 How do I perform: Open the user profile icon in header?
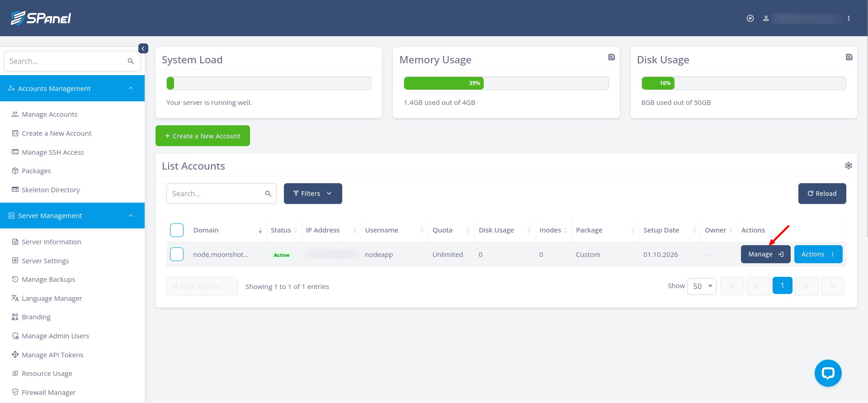click(766, 19)
